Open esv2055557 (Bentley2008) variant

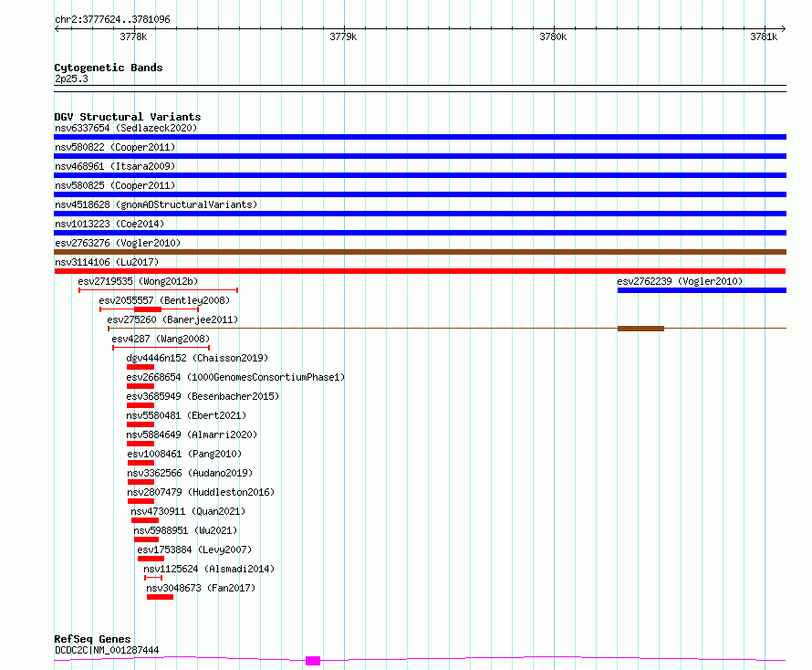pos(164,300)
